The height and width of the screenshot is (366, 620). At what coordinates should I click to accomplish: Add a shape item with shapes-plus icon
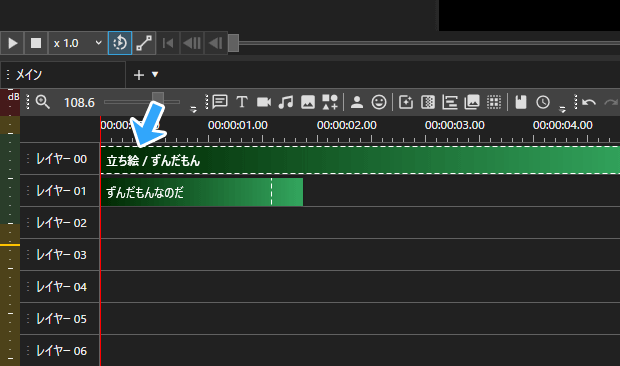coord(330,102)
